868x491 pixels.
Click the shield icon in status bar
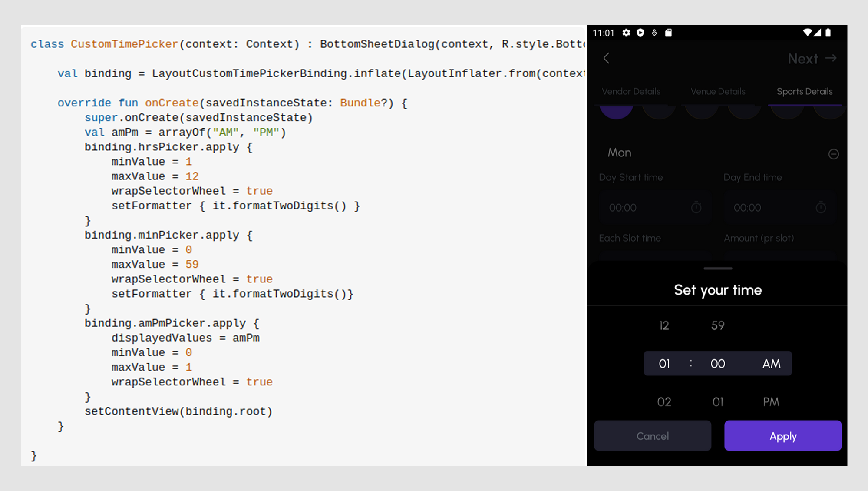tap(640, 33)
